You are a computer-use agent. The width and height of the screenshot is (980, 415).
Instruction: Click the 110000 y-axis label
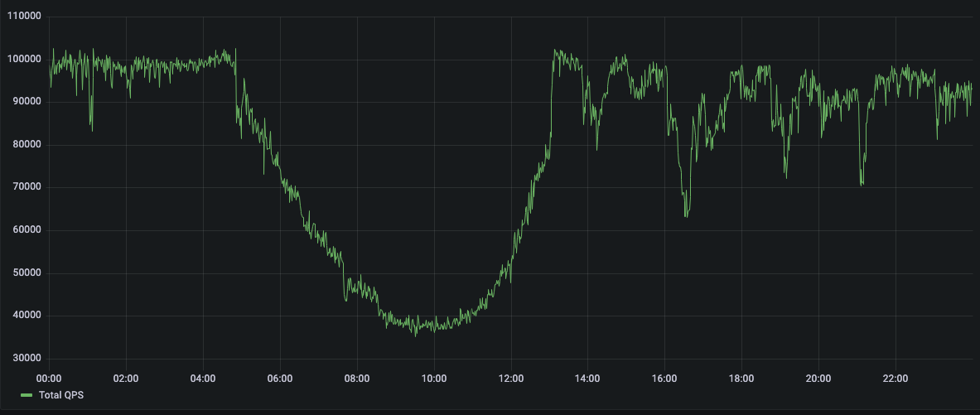pos(24,17)
